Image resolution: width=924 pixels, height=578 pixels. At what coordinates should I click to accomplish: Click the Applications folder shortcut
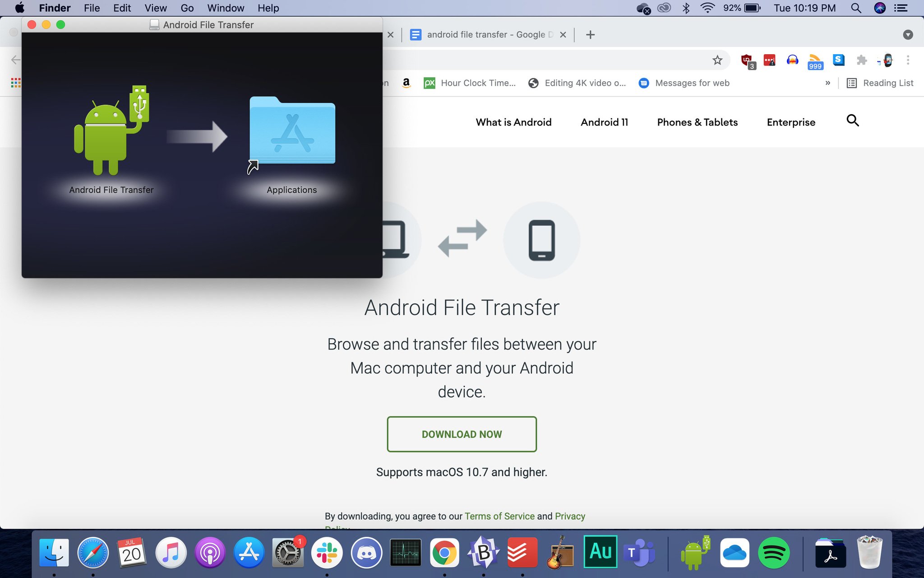[x=292, y=131]
